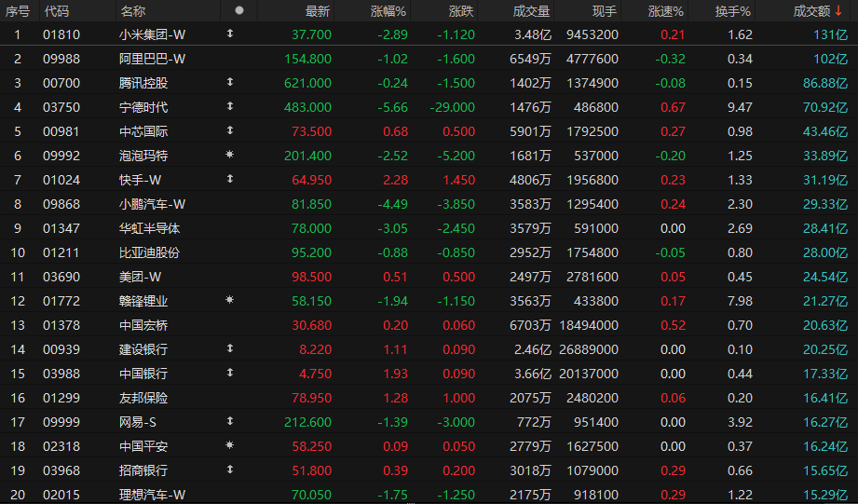Select stock name 宁德时代

pos(143,107)
